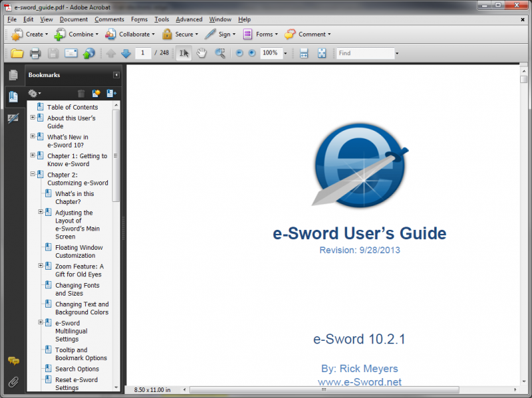Toggle the Bookmarks navigation panel button
532x398 pixels.
pos(13,96)
